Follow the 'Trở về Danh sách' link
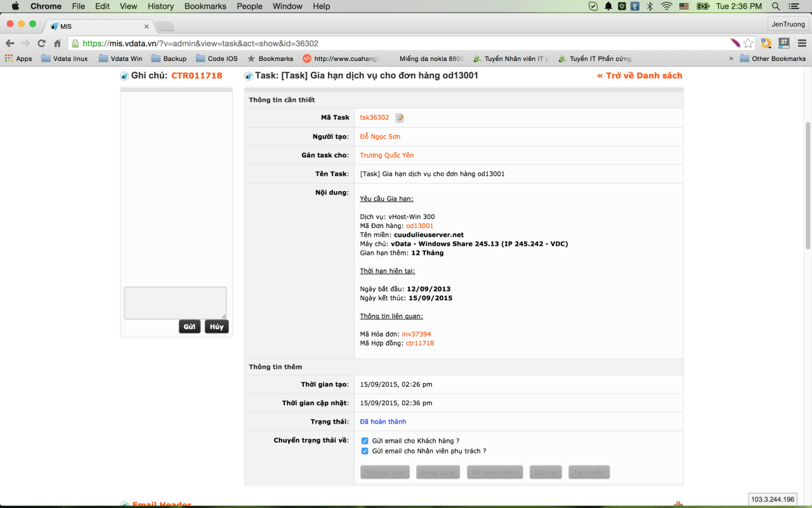The width and height of the screenshot is (812, 508). click(x=639, y=76)
